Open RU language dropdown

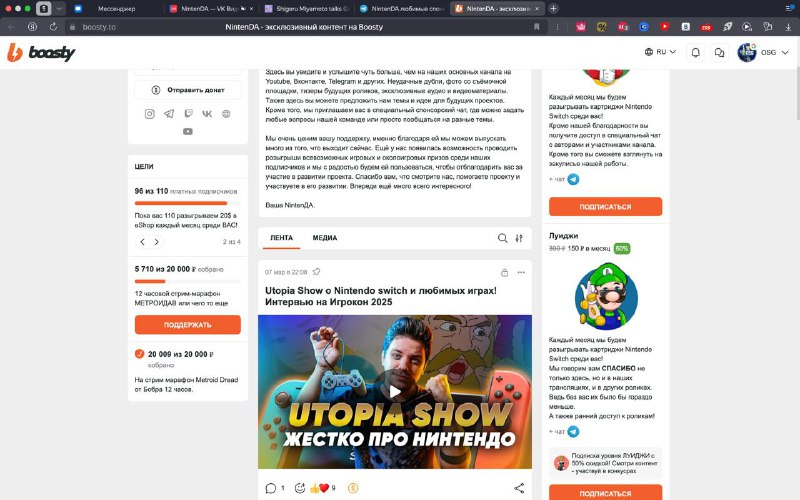[660, 52]
